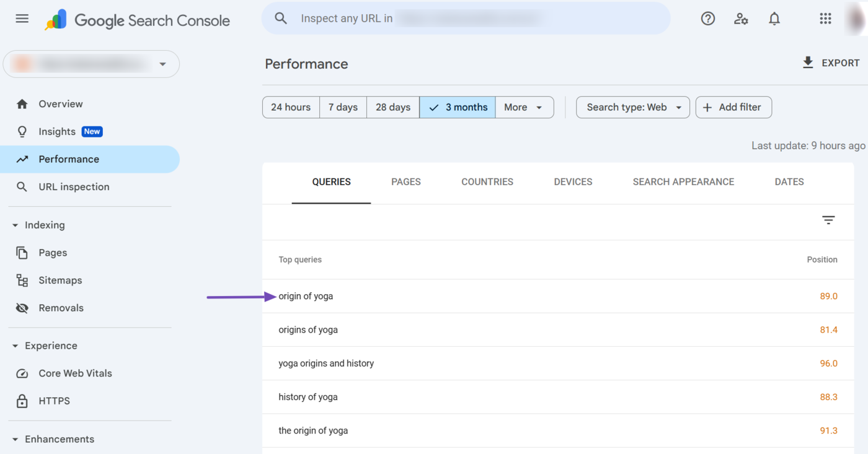Click the Add filter button
The image size is (868, 454).
[733, 107]
